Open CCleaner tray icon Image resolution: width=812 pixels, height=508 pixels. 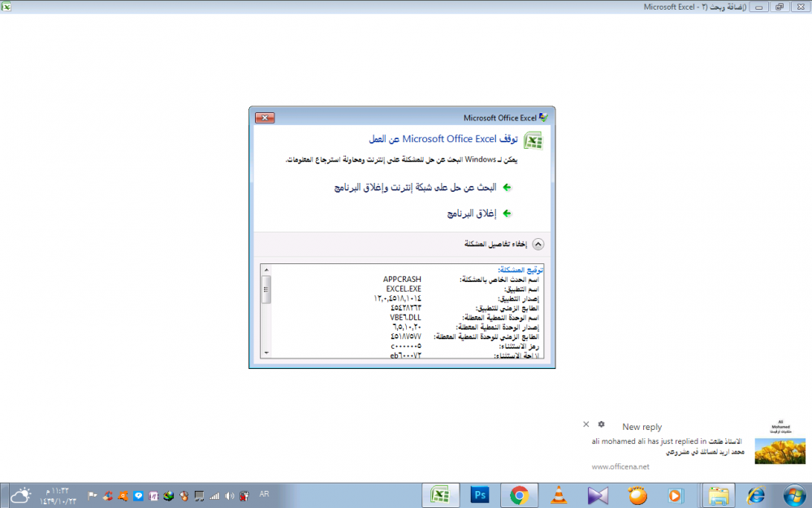108,496
